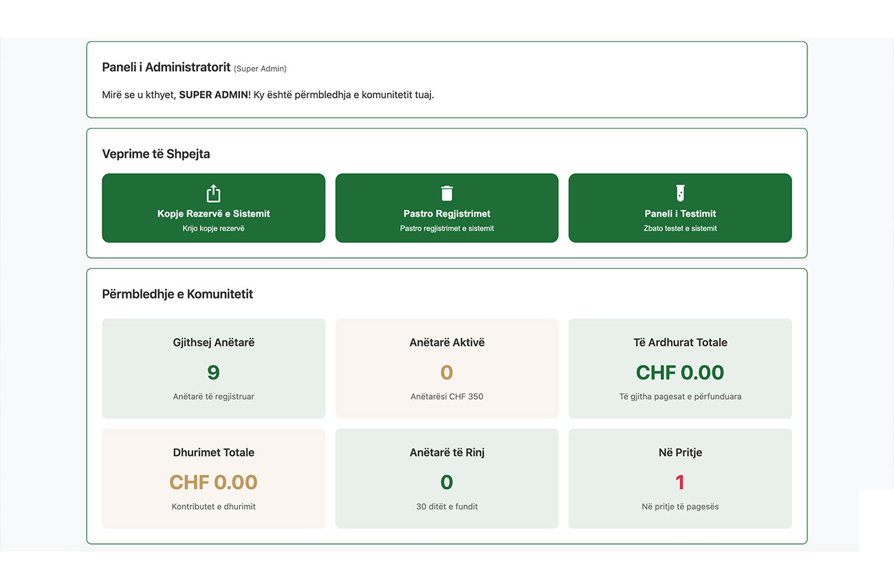Screen dimensions: 894x588
Task: Click the Përmbledhje e Komunitetit heading
Action: point(177,294)
